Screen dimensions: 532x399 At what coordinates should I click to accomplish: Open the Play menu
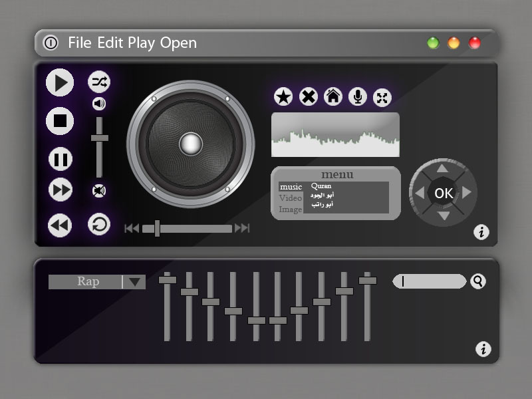142,44
